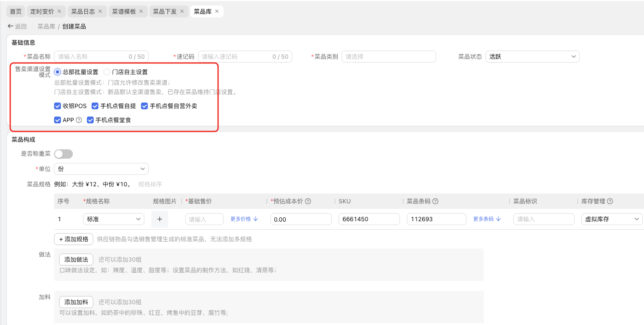
Task: Click the 菜品名称 input field
Action: 101,57
